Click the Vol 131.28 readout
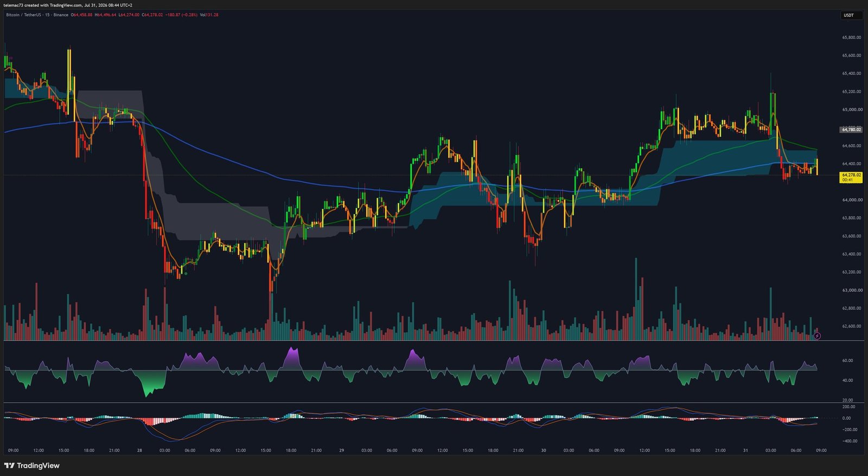 click(x=209, y=15)
